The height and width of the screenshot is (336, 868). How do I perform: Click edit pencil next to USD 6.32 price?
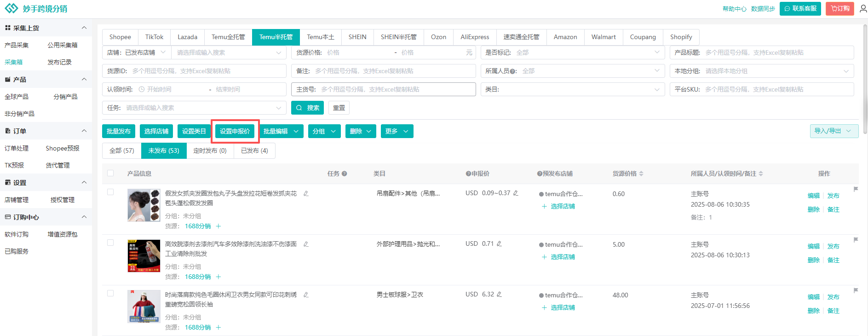(x=499, y=295)
